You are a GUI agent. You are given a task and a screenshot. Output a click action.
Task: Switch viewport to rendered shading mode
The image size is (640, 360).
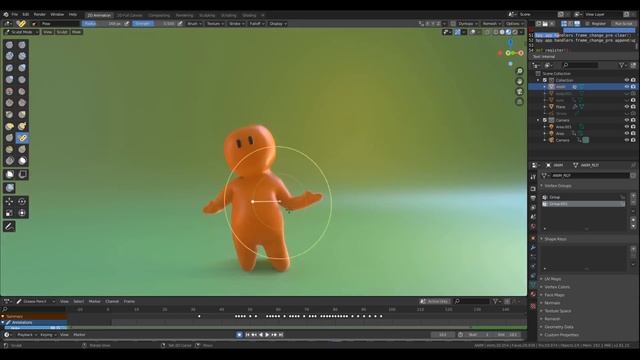pos(515,32)
